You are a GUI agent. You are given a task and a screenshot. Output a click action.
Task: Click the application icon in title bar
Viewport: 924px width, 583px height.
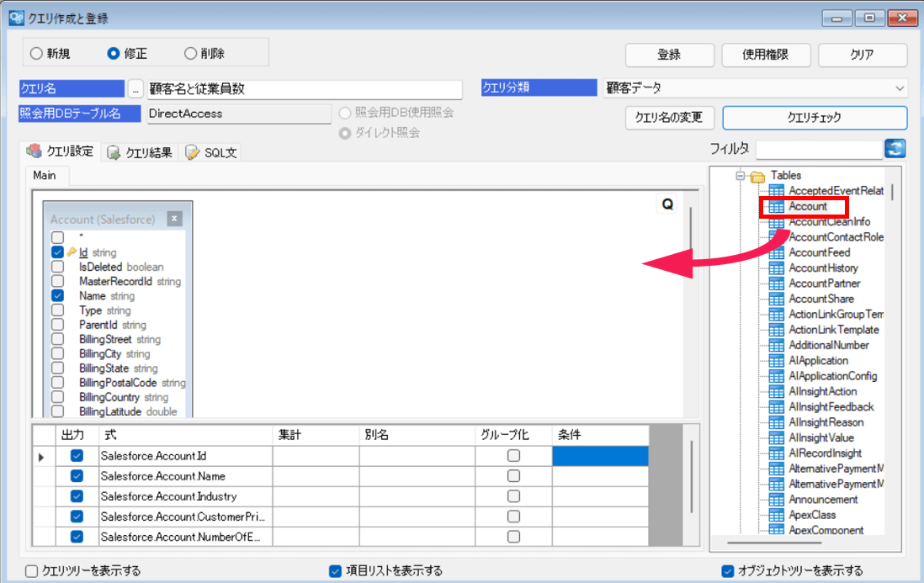tap(16, 18)
